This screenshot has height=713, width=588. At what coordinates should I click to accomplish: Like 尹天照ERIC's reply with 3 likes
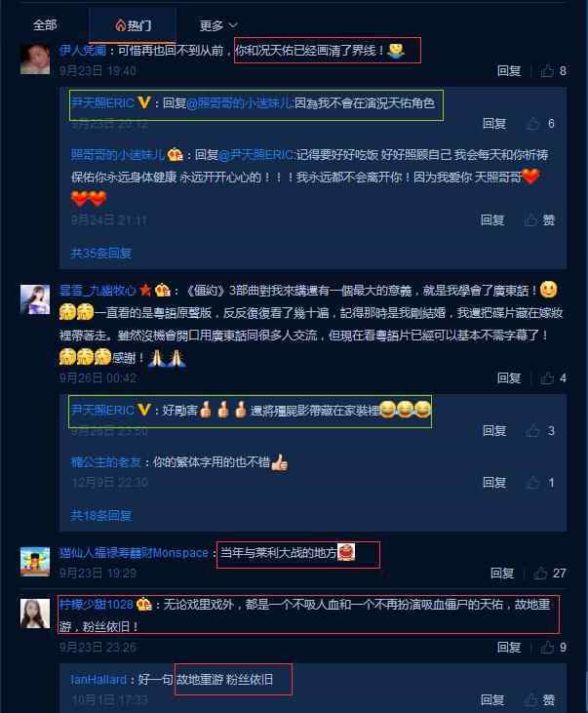tap(540, 430)
